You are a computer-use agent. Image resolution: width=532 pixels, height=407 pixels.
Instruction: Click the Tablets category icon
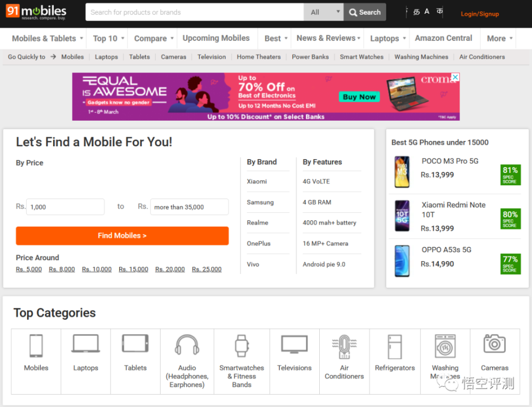click(x=135, y=343)
